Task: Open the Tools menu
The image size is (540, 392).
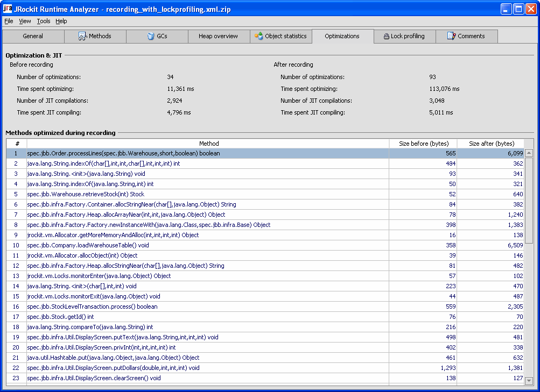Action: pos(44,21)
